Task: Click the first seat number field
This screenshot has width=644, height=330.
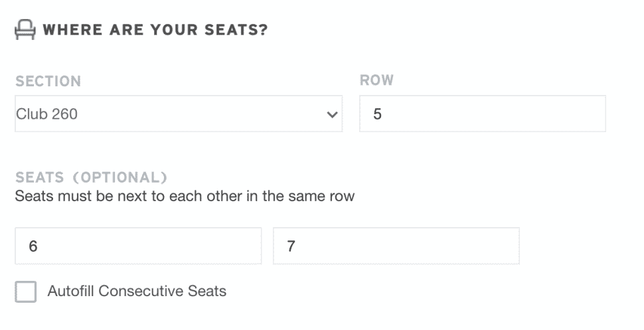Action: tap(138, 246)
